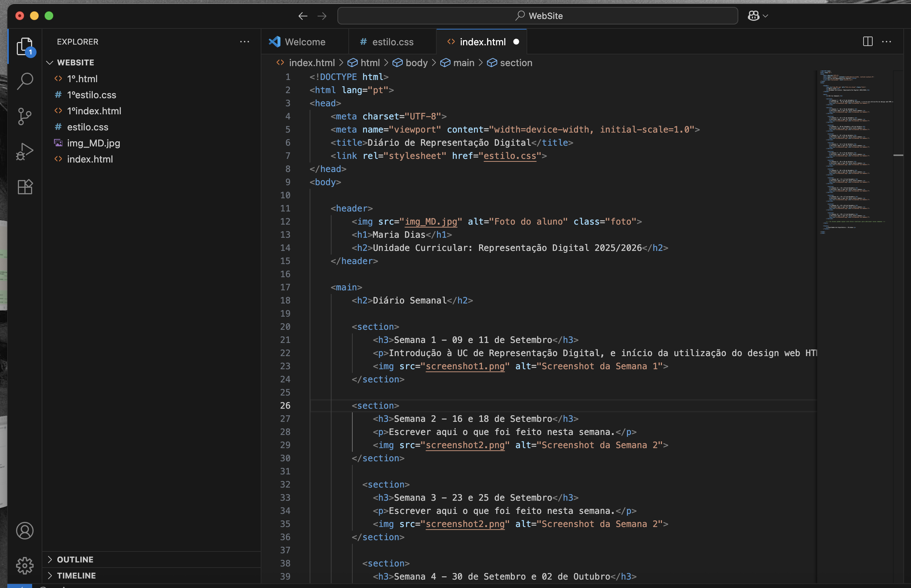Click the meta viewport line

pos(515,129)
